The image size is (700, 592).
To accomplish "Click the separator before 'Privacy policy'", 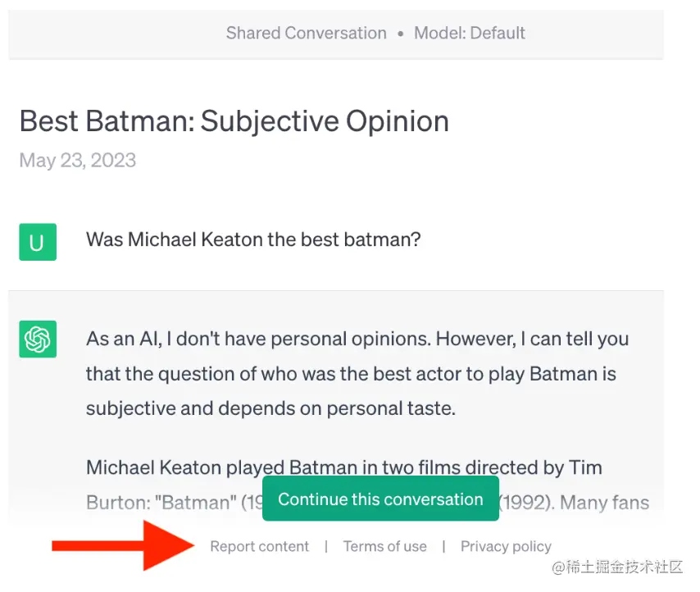I will [443, 547].
